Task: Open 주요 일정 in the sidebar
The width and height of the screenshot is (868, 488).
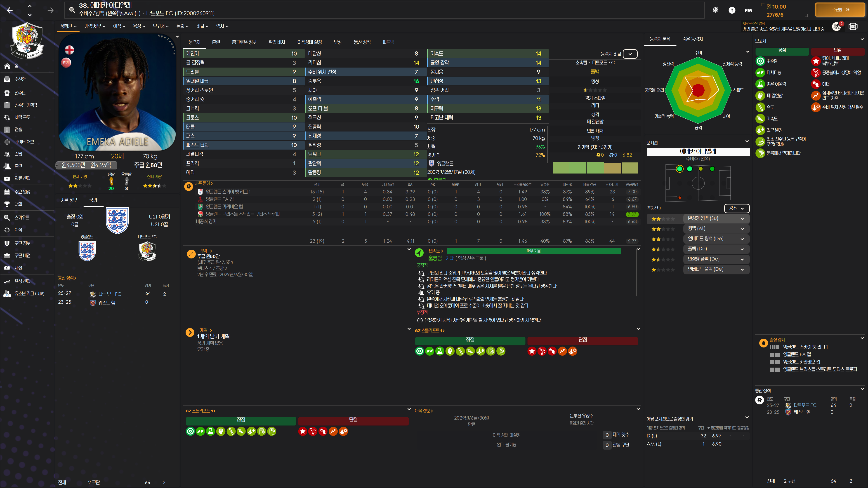Action: pyautogui.click(x=22, y=192)
